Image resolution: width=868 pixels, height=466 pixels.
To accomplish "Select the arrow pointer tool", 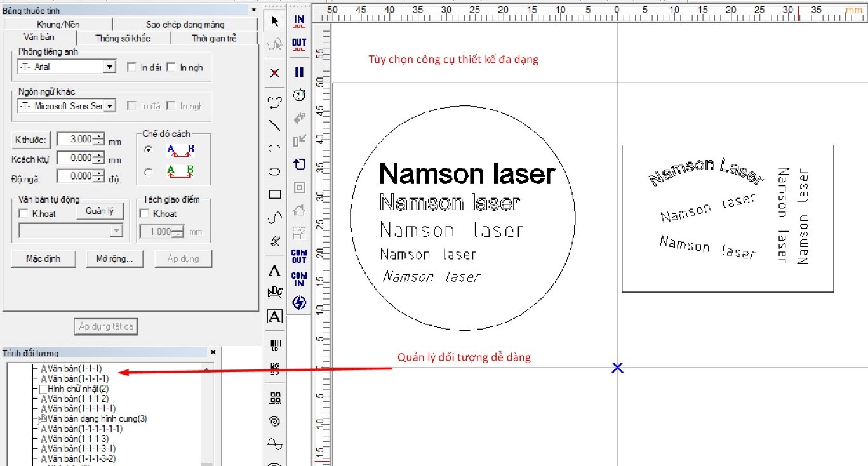I will pos(274,21).
